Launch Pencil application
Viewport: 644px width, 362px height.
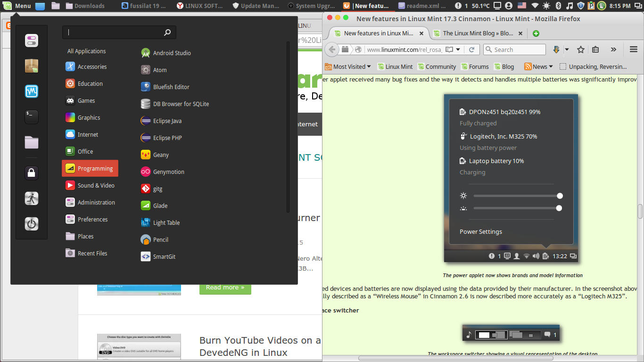pyautogui.click(x=155, y=240)
